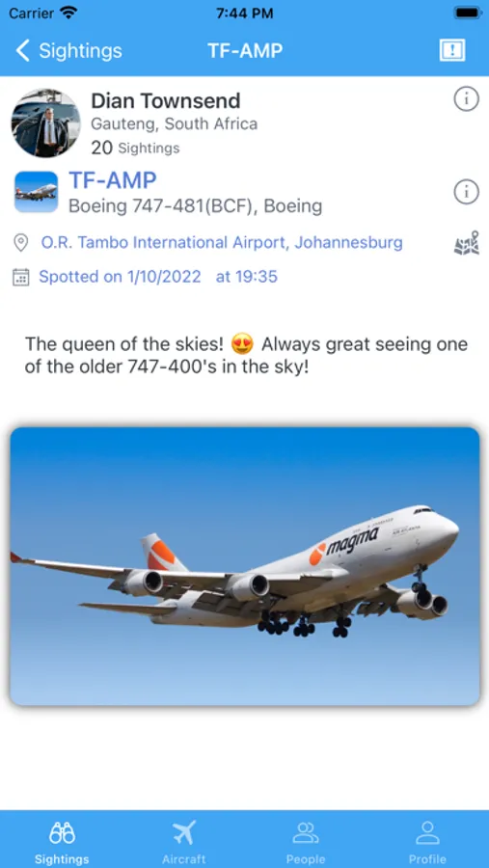Image resolution: width=489 pixels, height=868 pixels.
Task: Open info icon beside Dian Townsend
Action: [466, 99]
